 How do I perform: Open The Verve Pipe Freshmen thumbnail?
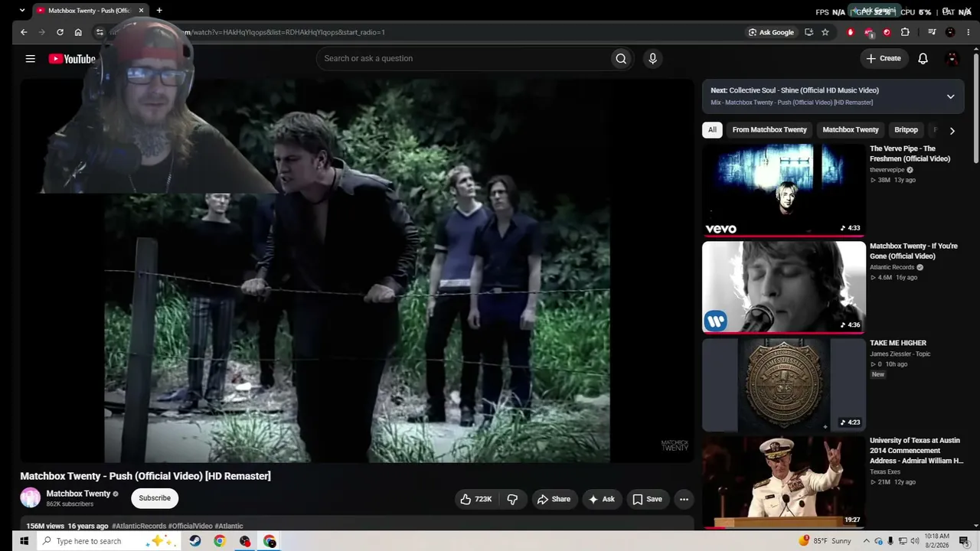[x=784, y=190]
